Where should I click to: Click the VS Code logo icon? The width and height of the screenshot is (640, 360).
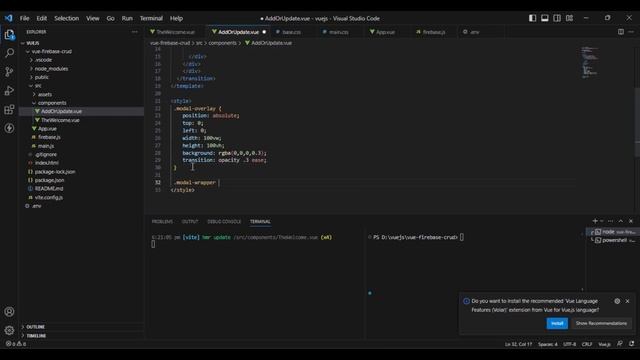point(9,18)
